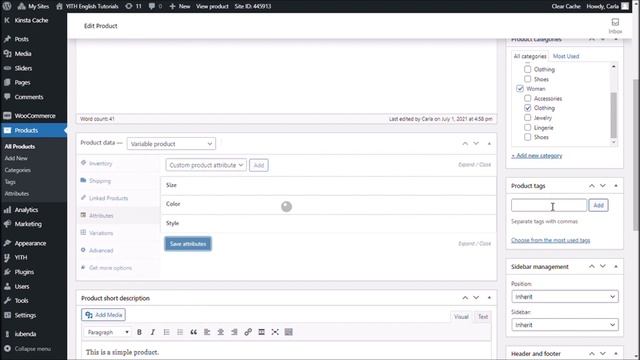This screenshot has height=360, width=640.
Task: Click Add button next to attribute dropdown
Action: click(x=259, y=165)
